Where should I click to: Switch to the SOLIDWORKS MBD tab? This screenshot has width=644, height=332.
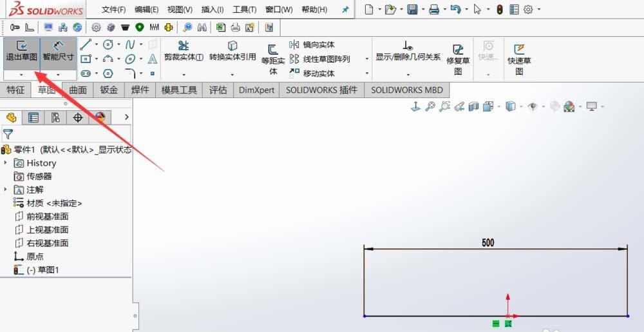click(x=407, y=90)
